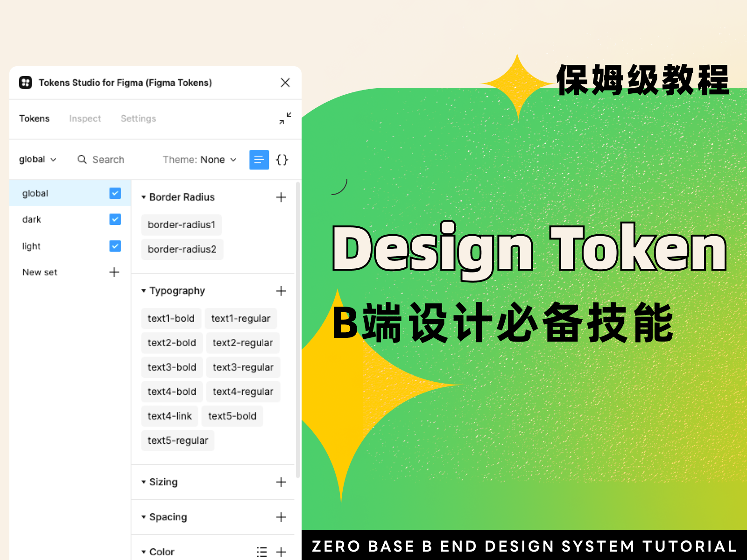Open the Settings tab

tap(138, 118)
